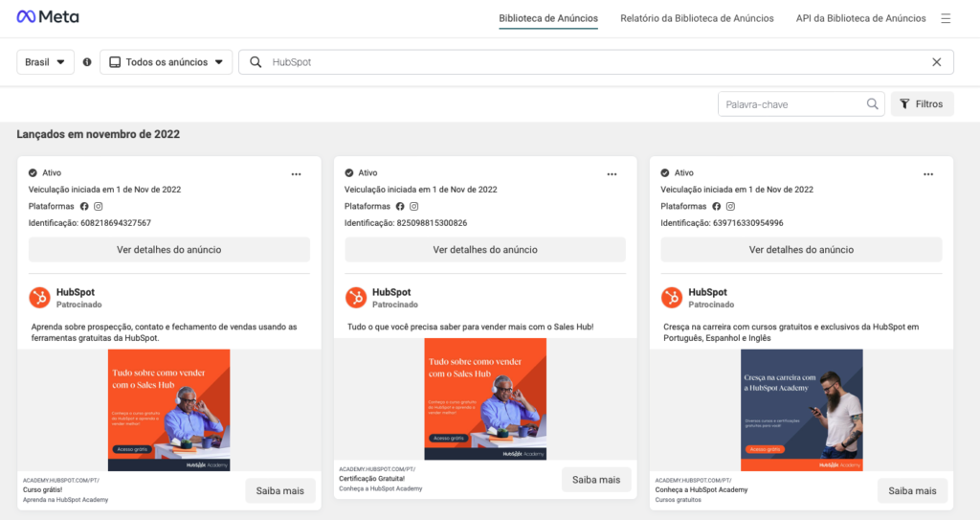
Task: Click Ativo check icon on ad 825098815300826
Action: pyautogui.click(x=348, y=172)
